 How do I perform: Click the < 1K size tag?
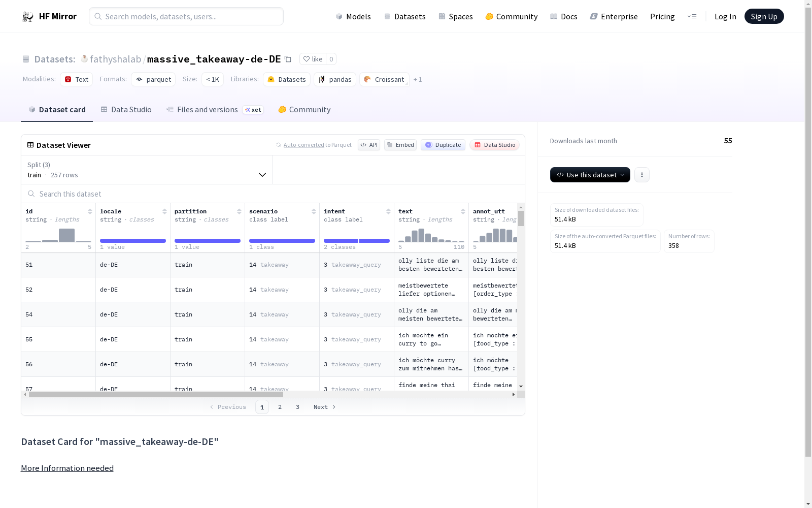click(213, 79)
